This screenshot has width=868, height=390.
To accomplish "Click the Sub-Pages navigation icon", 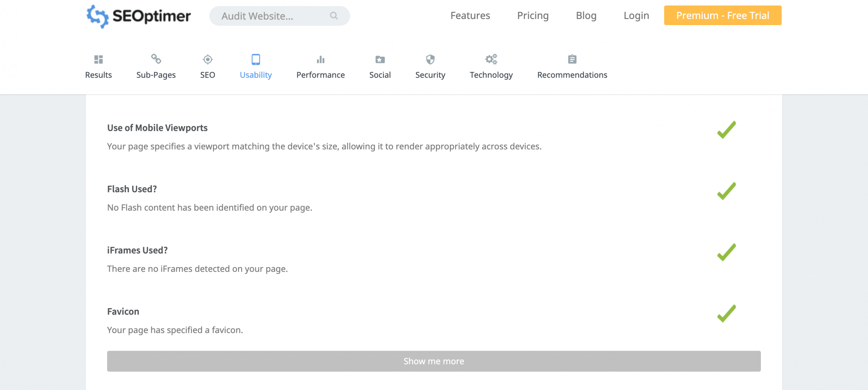I will point(156,59).
